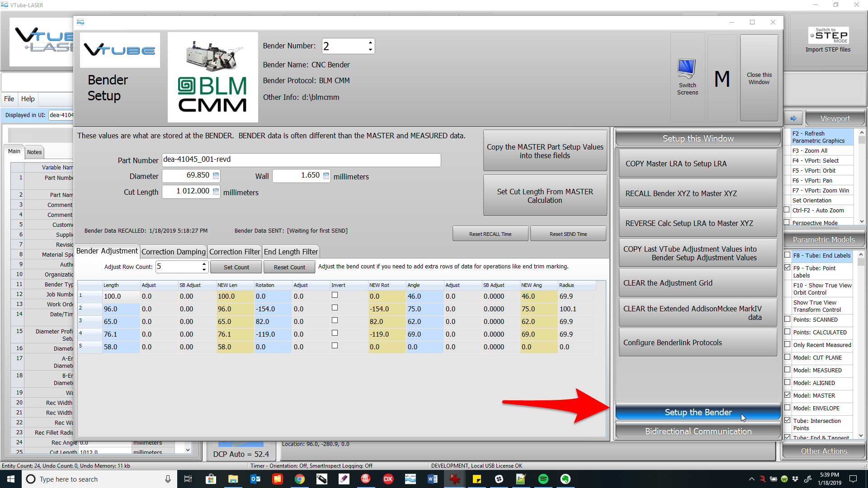Click the large M icon button
Viewport: 868px width, 488px height.
[x=722, y=79]
